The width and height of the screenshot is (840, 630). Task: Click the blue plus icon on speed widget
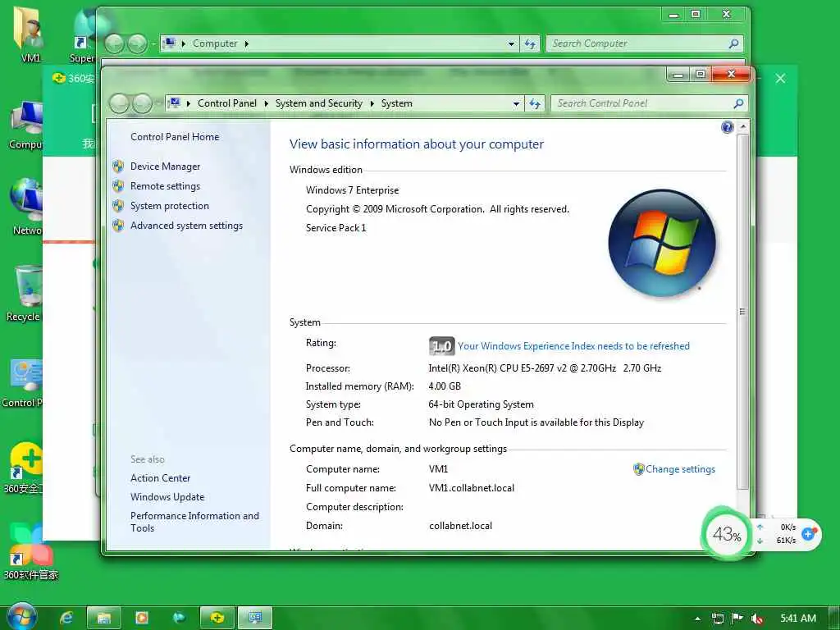pyautogui.click(x=809, y=533)
